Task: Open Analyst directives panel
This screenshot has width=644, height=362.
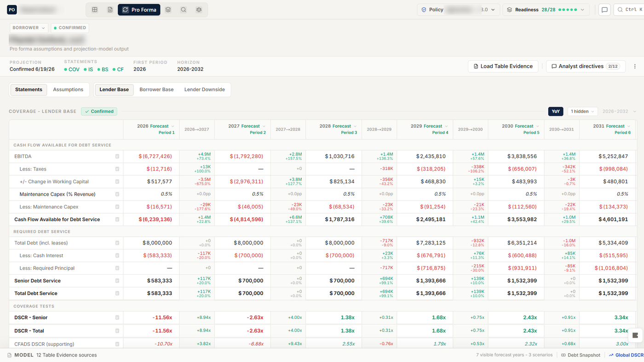Action: pos(586,66)
